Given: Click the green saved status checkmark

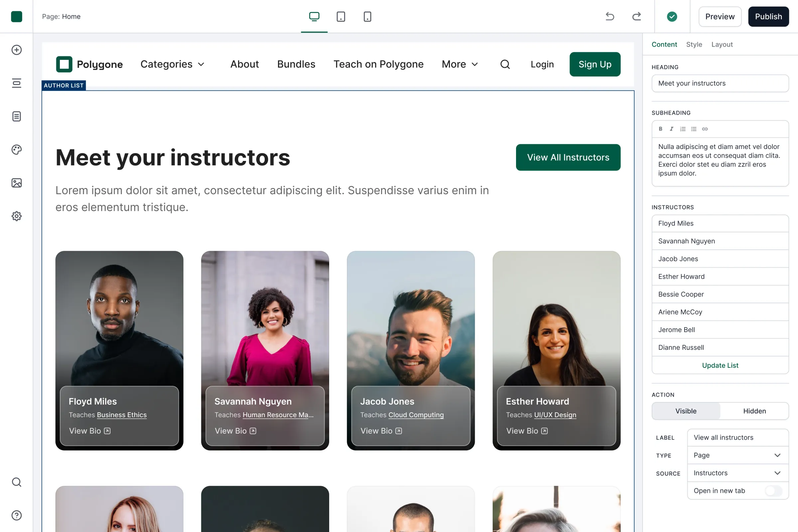Looking at the screenshot, I should 672,16.
